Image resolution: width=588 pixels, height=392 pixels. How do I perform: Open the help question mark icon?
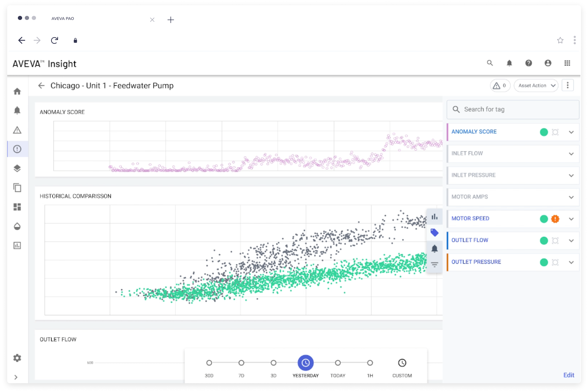[x=529, y=63]
